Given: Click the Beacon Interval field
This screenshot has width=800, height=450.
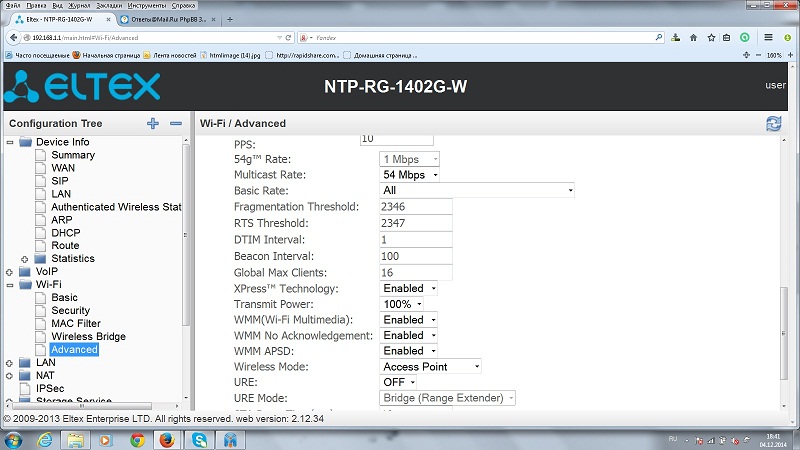Looking at the screenshot, I should (416, 256).
